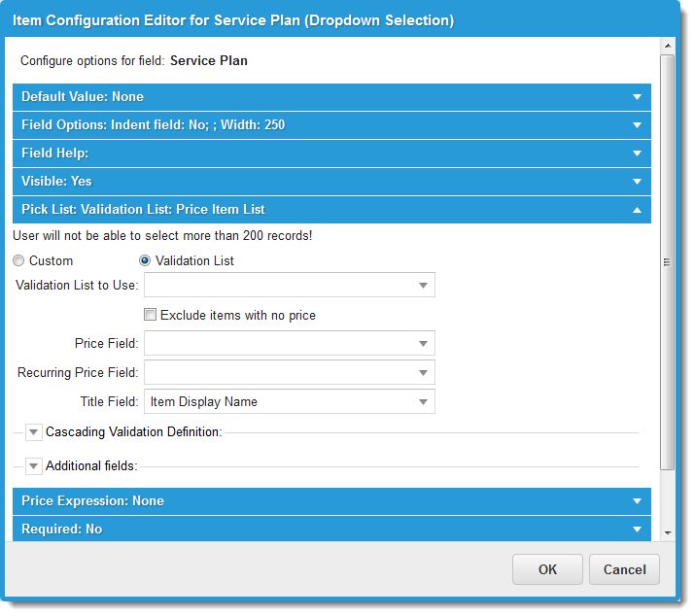Expand the Field Help section arrow
This screenshot has width=695, height=616.
coord(637,154)
